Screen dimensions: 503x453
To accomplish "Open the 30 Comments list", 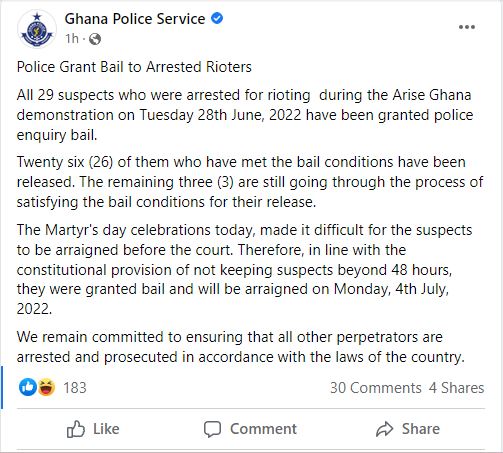I will (376, 388).
